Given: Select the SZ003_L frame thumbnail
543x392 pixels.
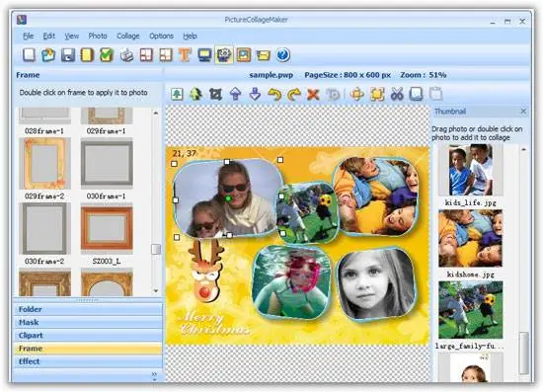Looking at the screenshot, I should (x=107, y=228).
